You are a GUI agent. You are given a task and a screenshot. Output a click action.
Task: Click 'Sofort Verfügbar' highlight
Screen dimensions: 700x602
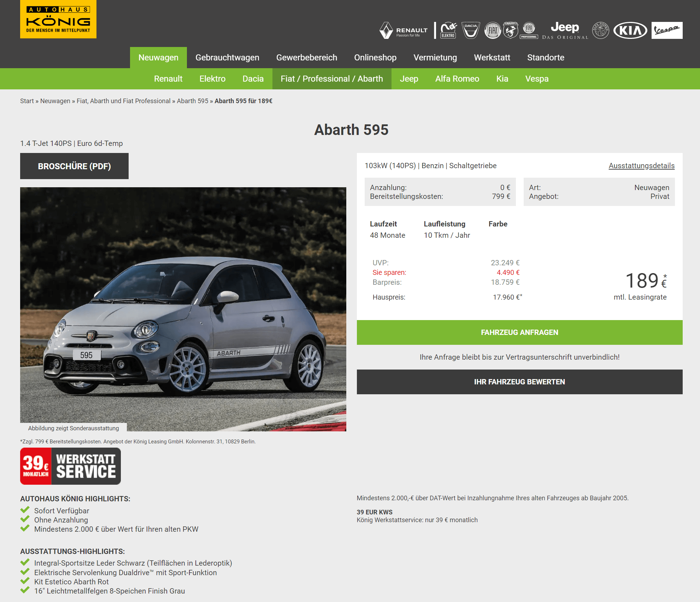pyautogui.click(x=61, y=511)
